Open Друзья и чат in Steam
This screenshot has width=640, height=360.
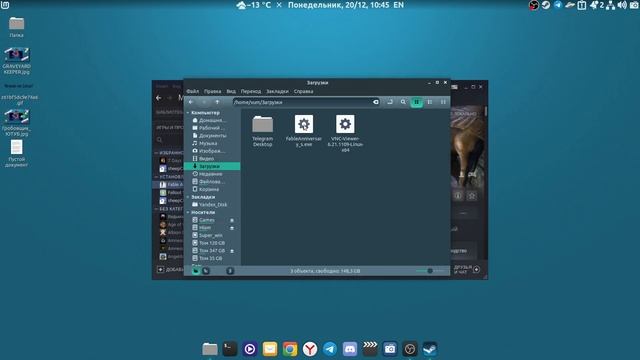(467, 269)
